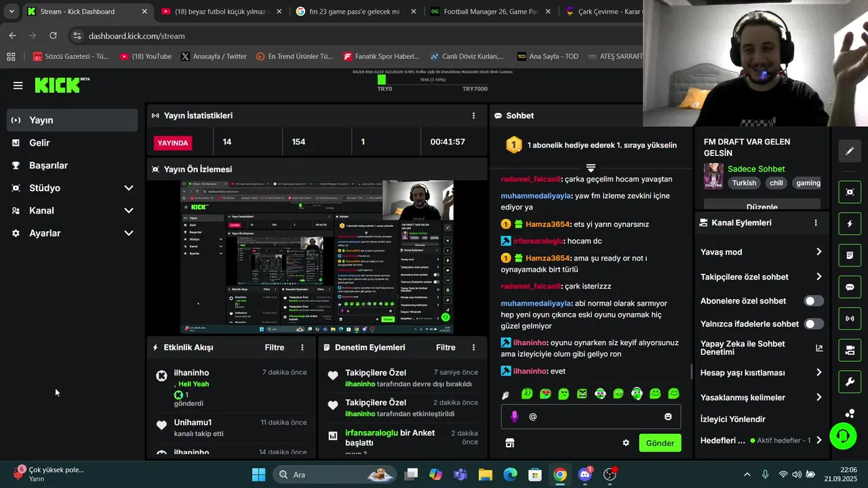Screen dimensions: 868x488
Task: Open the browser tab search dropdown arrow
Action: [x=12, y=12]
